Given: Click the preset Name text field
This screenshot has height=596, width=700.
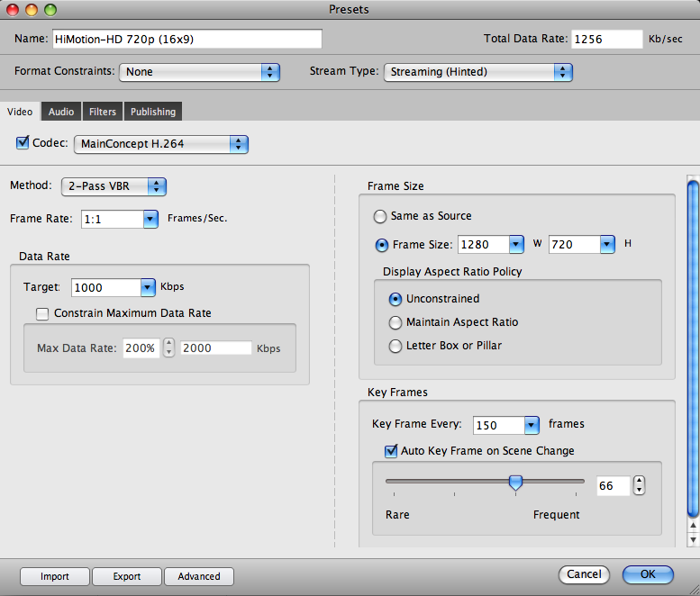Looking at the screenshot, I should (187, 39).
